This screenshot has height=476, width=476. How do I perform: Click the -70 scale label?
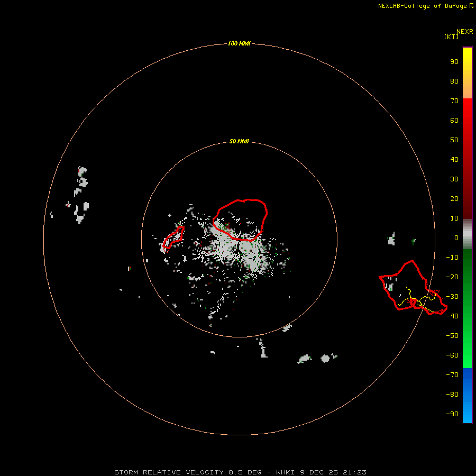pos(452,375)
